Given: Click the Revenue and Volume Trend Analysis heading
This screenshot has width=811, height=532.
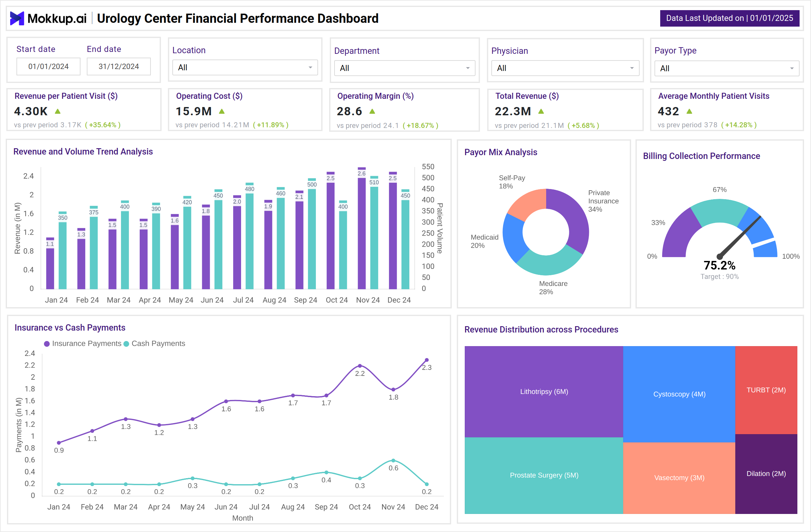Looking at the screenshot, I should (x=83, y=152).
